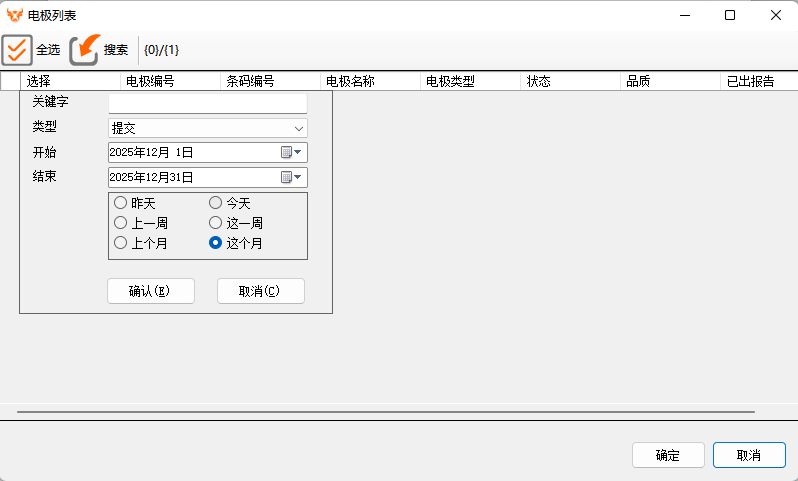The height and width of the screenshot is (481, 798).
Task: Close the 电极列表 window
Action: [x=776, y=15]
